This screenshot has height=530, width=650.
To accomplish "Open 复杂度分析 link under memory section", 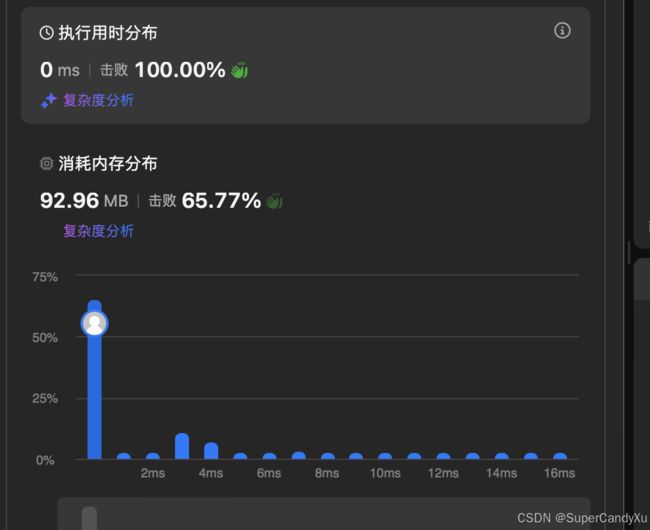I will click(98, 231).
